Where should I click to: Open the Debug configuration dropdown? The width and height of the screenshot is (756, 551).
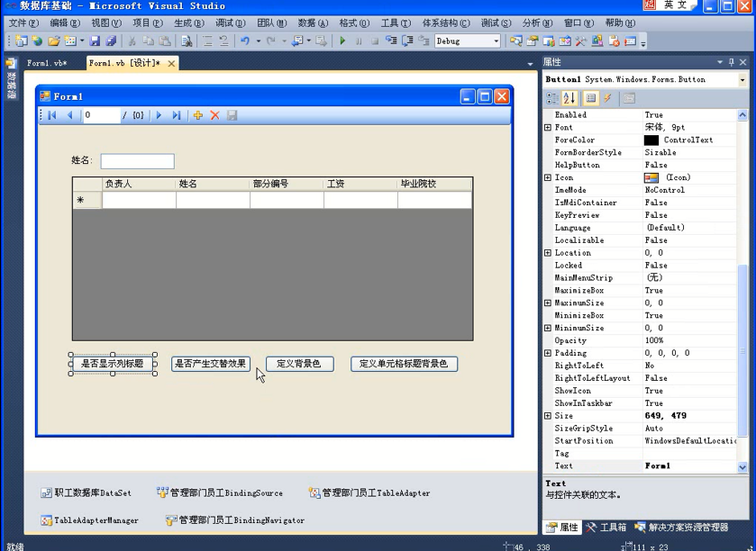click(496, 41)
